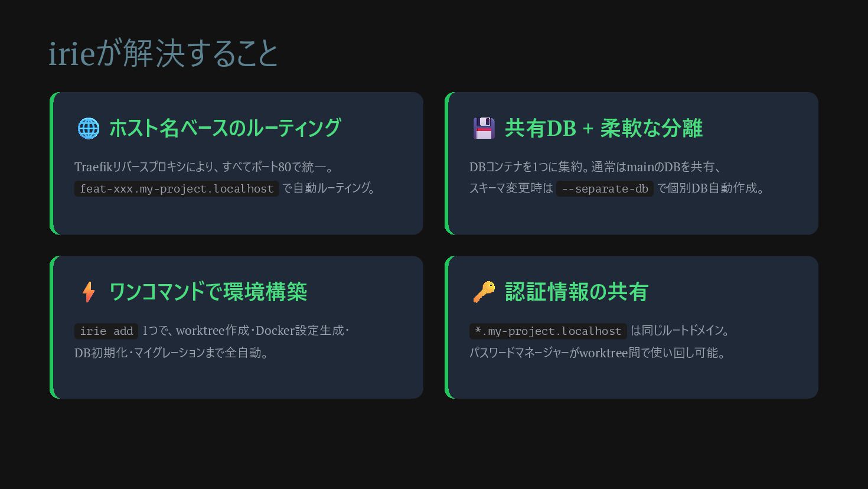
Task: Select the heading 認証情報の共有
Action: (576, 292)
